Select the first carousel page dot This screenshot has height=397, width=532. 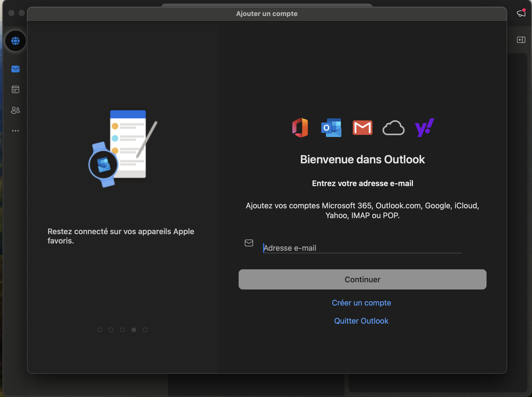tap(100, 330)
